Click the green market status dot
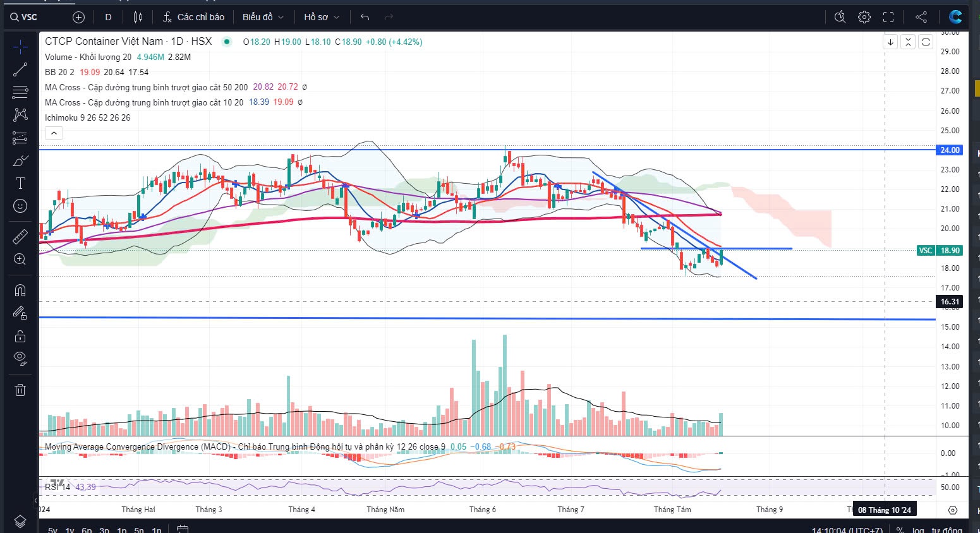Viewport: 980px width, 533px height. point(226,42)
